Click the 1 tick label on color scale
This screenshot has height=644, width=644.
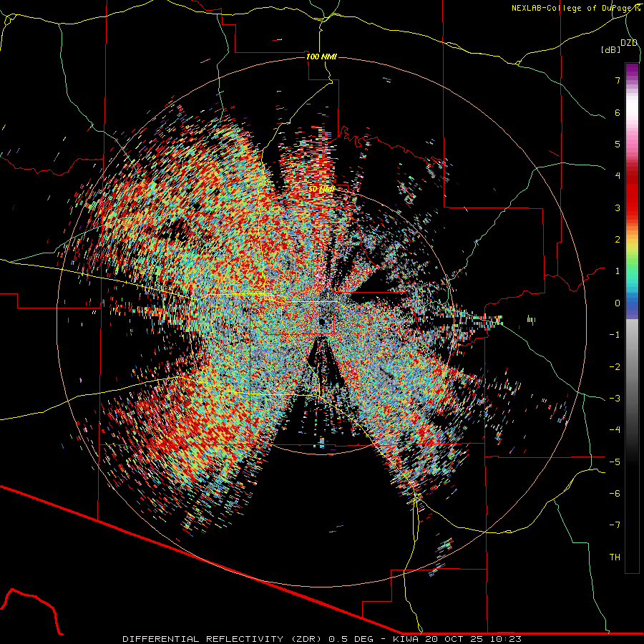point(618,271)
